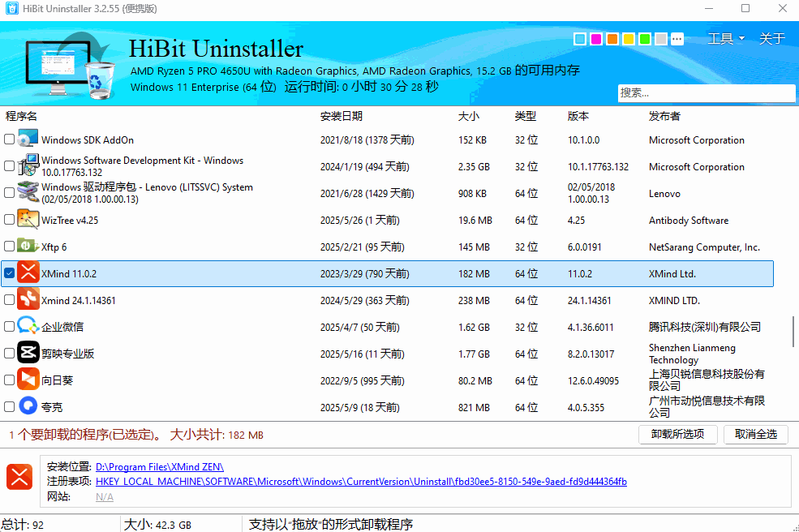Click the 2022/9/5 (995 天前) date cell
This screenshot has width=799, height=532.
click(x=363, y=380)
